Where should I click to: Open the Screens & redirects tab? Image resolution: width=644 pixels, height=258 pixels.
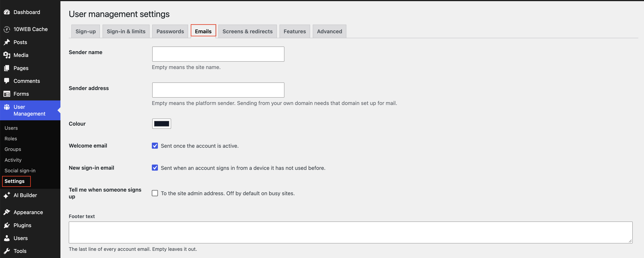click(248, 31)
